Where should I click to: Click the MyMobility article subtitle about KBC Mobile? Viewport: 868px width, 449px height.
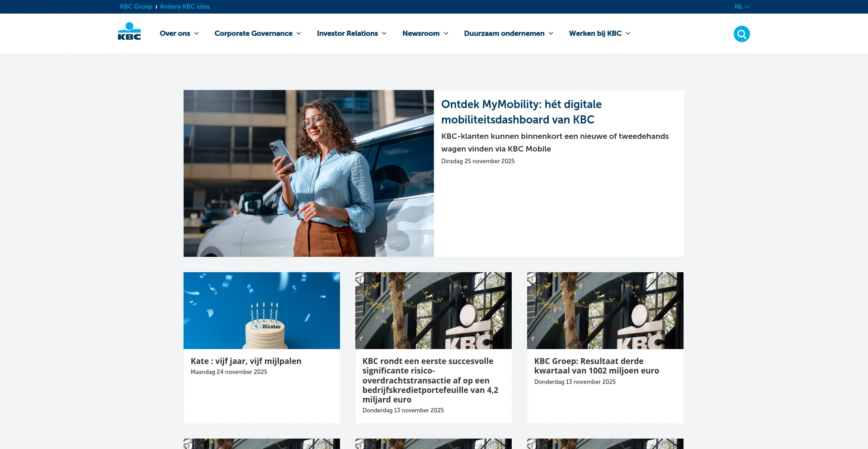[555, 142]
